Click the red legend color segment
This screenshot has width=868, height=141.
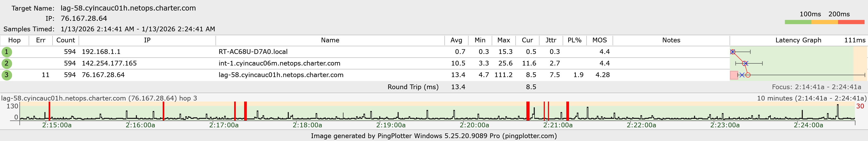click(x=851, y=22)
